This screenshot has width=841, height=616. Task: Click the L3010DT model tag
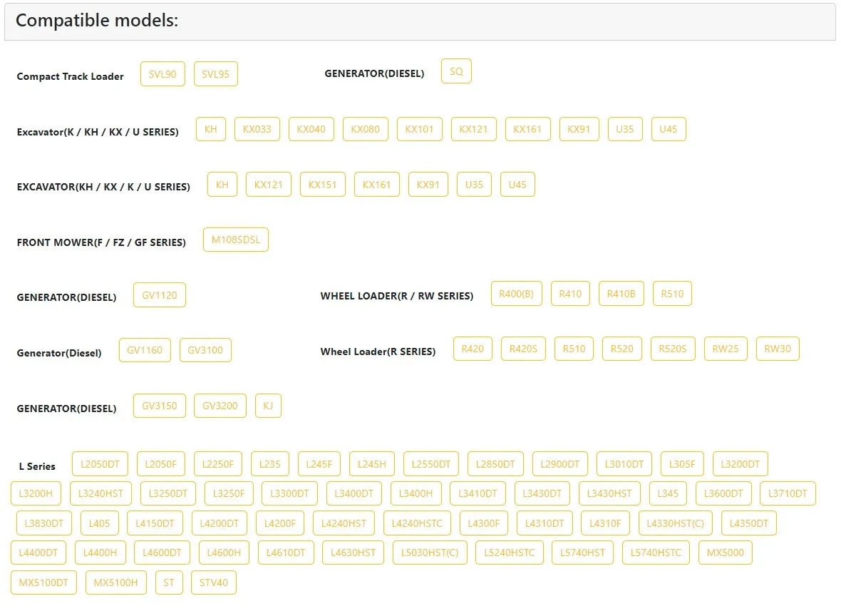pos(624,464)
